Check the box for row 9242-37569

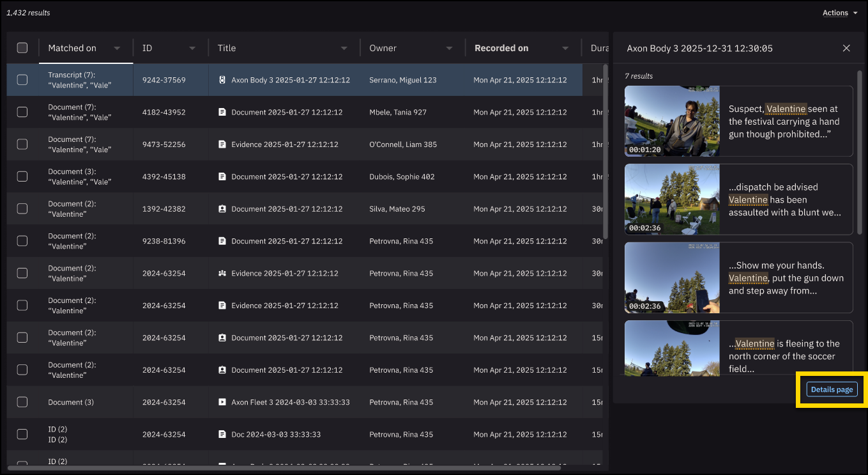(x=22, y=80)
